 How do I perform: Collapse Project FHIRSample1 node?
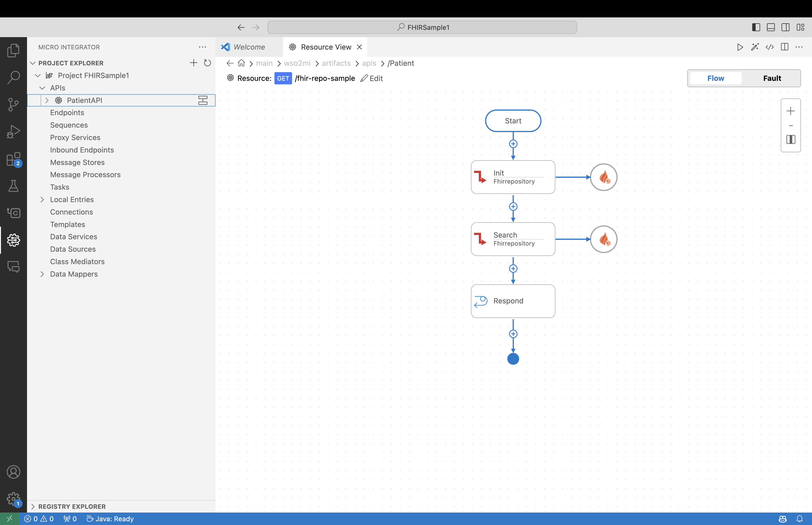[38, 75]
